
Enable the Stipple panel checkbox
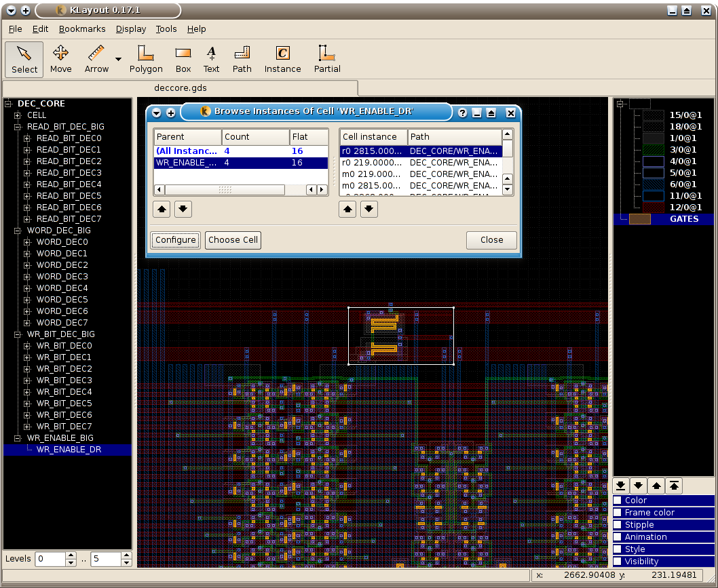[x=618, y=525]
